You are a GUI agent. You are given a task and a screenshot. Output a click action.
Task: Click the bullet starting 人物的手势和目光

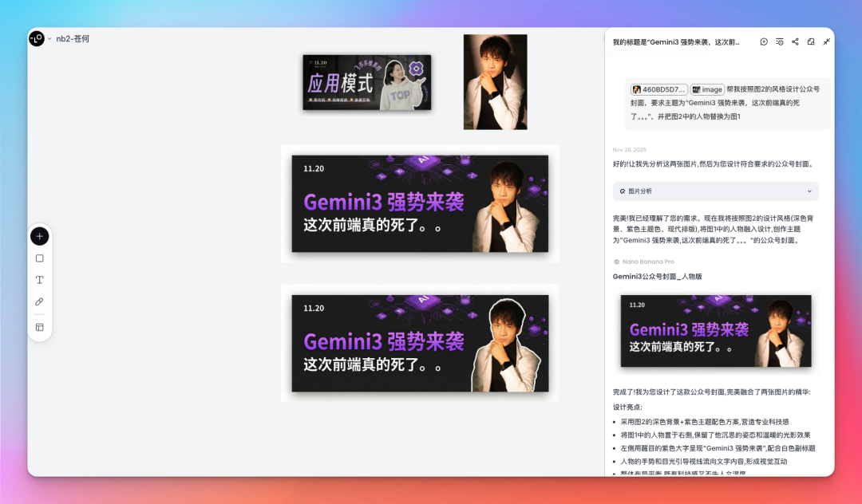[x=704, y=462]
